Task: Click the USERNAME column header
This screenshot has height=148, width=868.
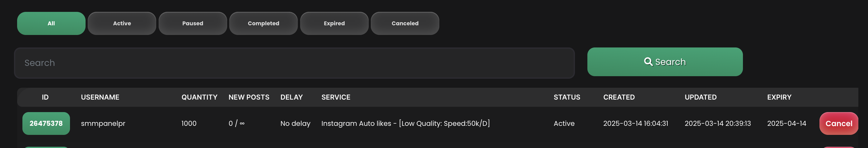Action: [x=100, y=97]
